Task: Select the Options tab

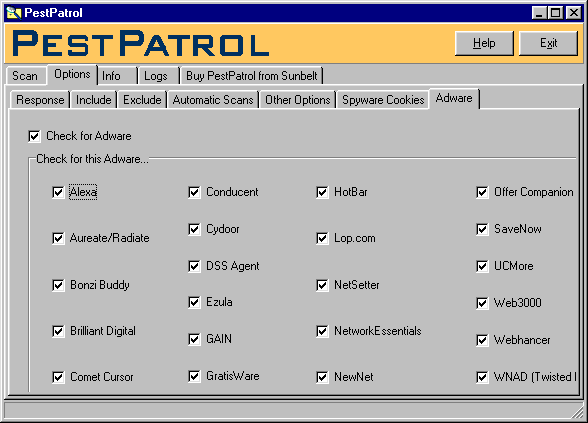Action: point(72,74)
